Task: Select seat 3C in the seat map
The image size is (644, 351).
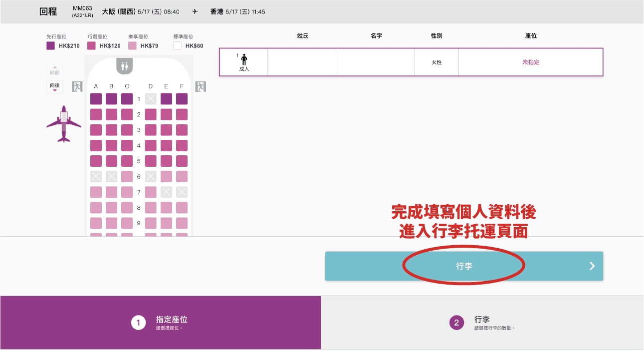Action: 127,130
